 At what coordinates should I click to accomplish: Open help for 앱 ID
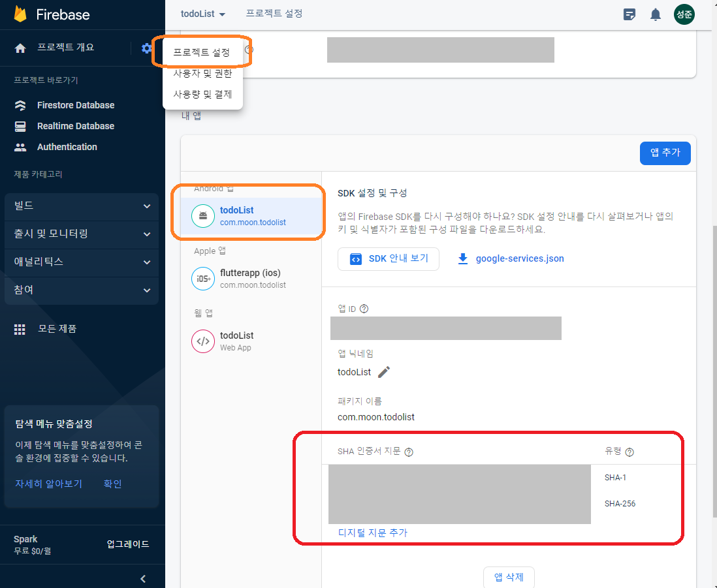tap(364, 309)
